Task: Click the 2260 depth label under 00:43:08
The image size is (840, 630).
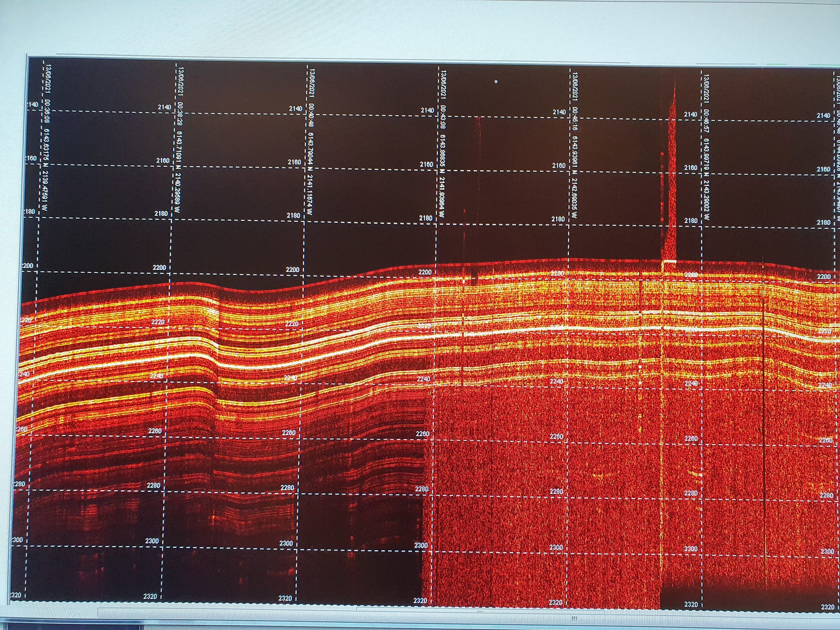Action: [x=422, y=434]
